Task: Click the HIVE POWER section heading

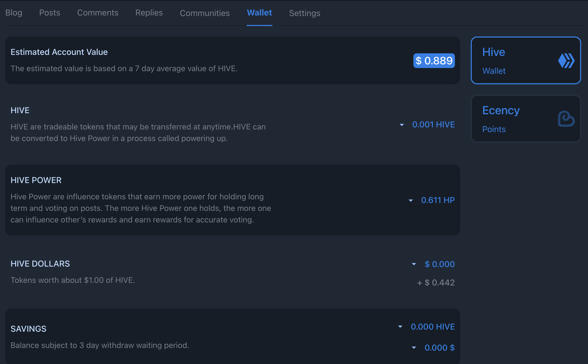Action: pos(36,180)
